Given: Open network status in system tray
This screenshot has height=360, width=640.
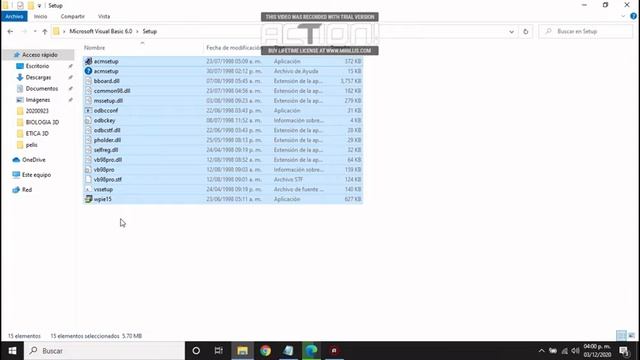Looking at the screenshot, I should click(x=564, y=351).
